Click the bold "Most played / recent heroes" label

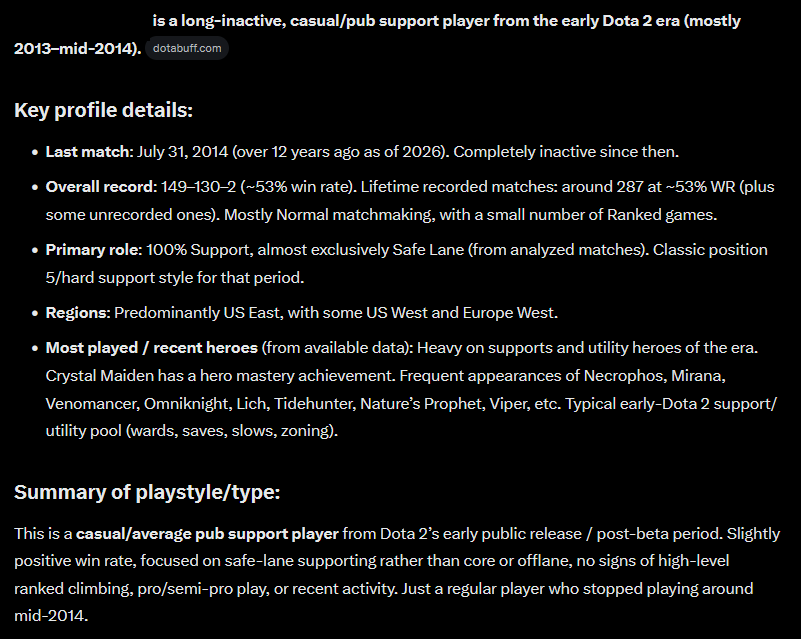click(151, 348)
